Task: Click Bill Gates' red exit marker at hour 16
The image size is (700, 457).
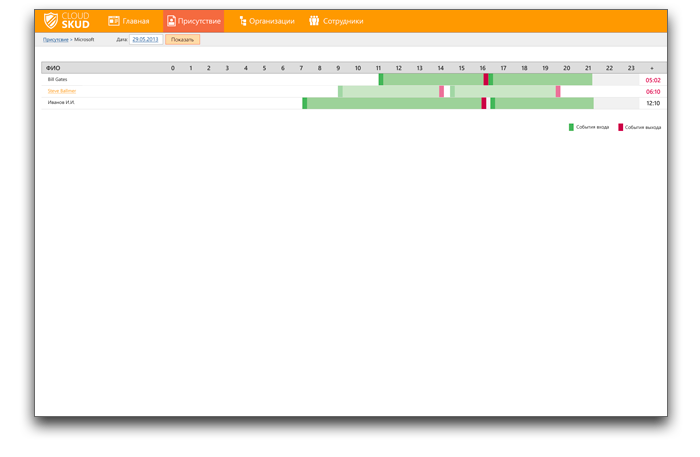Action: click(x=486, y=79)
